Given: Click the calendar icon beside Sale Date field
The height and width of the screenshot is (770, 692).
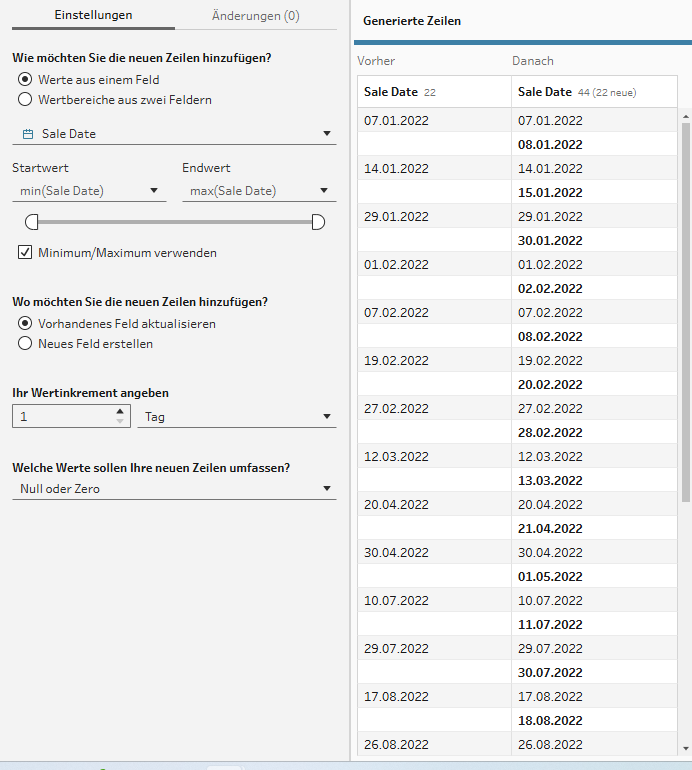Looking at the screenshot, I should tap(27, 134).
